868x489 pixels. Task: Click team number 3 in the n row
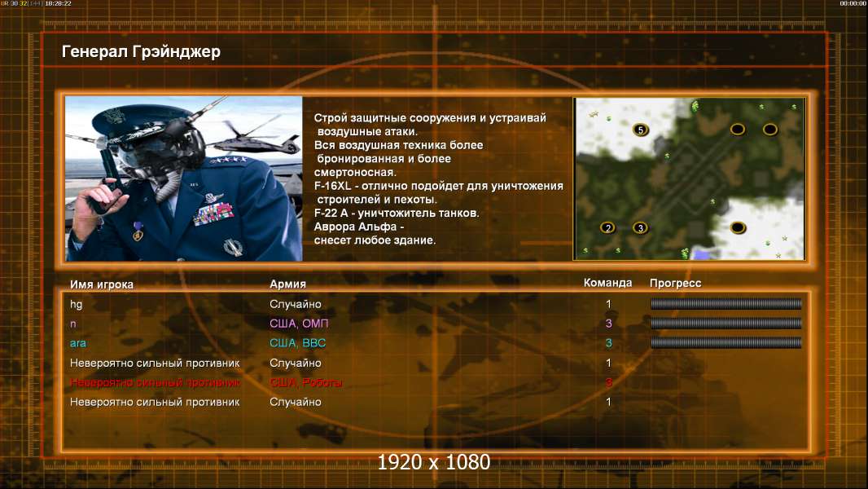pos(608,324)
